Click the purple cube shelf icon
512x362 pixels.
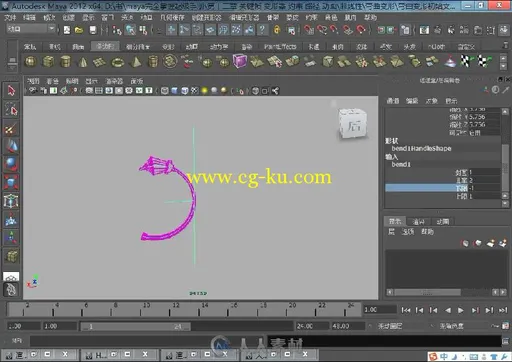[239, 61]
